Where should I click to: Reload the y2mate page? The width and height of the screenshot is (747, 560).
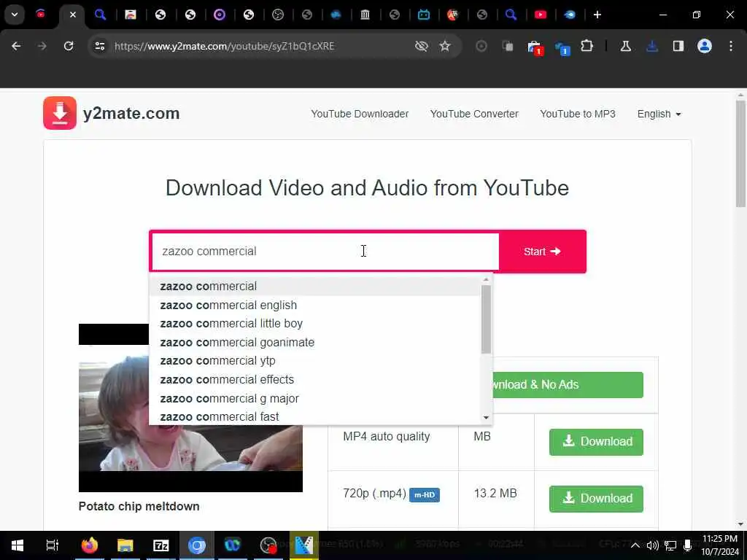(69, 46)
